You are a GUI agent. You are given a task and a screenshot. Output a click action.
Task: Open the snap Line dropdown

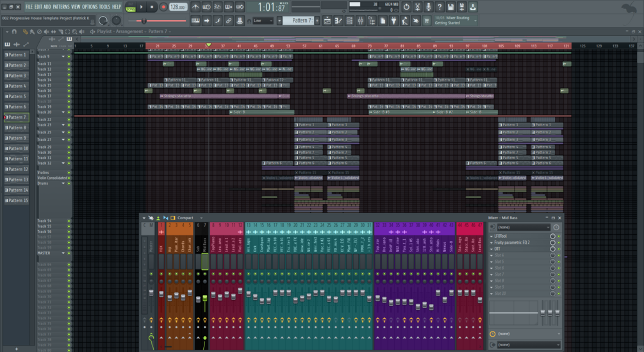263,21
